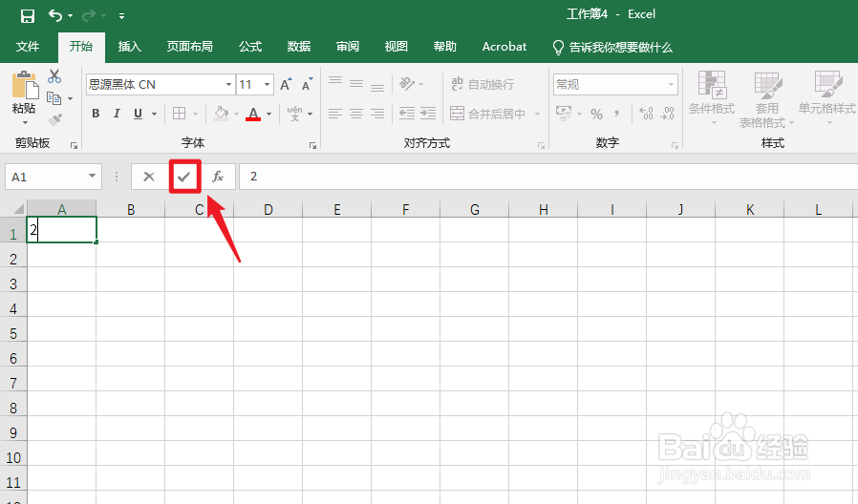Open the fx insert function dialog

point(218,177)
